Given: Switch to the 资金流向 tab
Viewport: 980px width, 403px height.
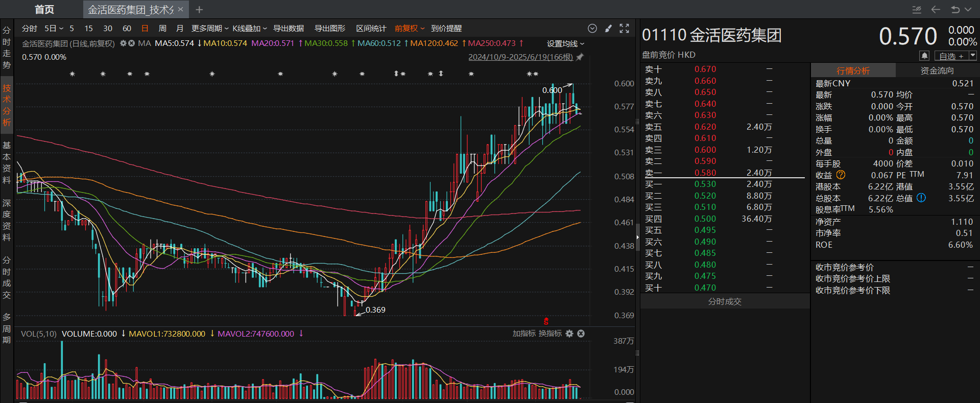Looking at the screenshot, I should (937, 70).
